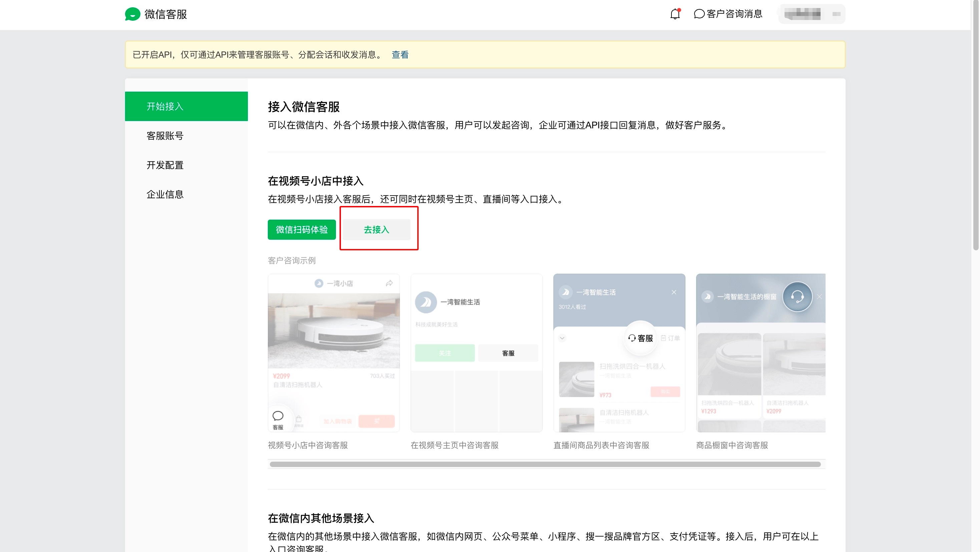The height and width of the screenshot is (552, 980).
Task: Click the 在视频号小店中接入 heading text
Action: tap(315, 181)
